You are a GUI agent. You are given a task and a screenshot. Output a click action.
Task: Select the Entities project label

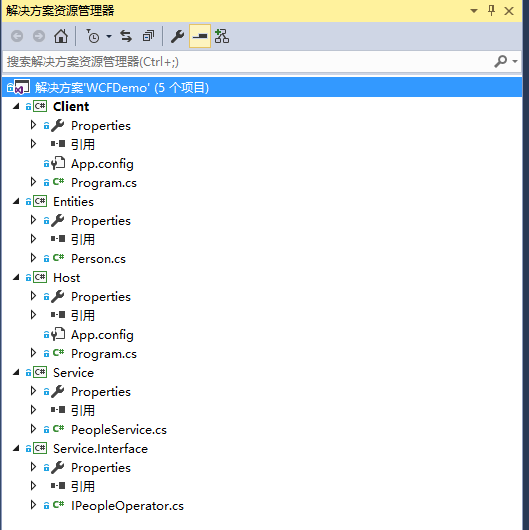click(x=73, y=201)
